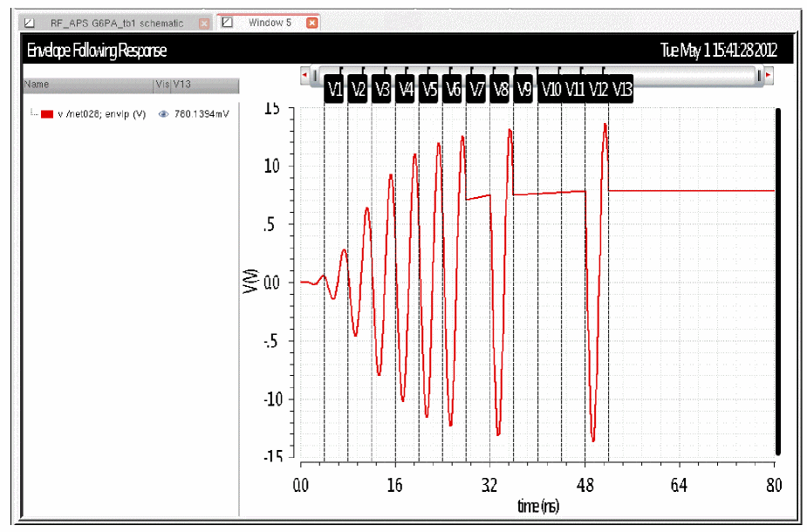
Task: Switch to the Window 5 tab
Action: (x=270, y=23)
